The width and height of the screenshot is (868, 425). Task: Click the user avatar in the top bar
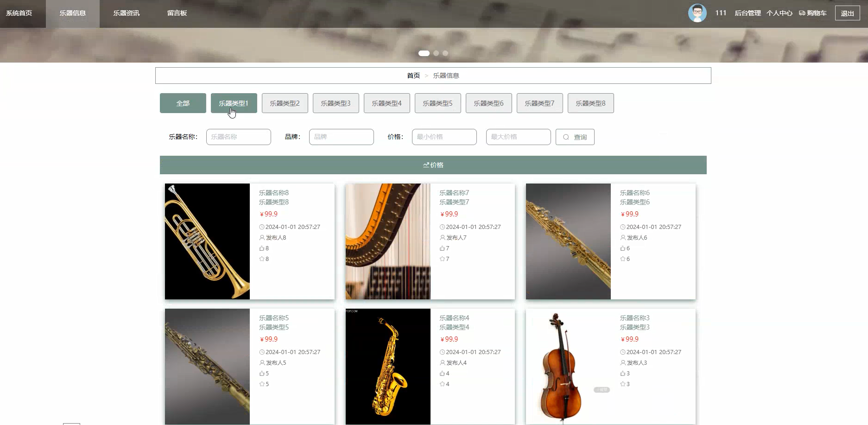(x=697, y=13)
